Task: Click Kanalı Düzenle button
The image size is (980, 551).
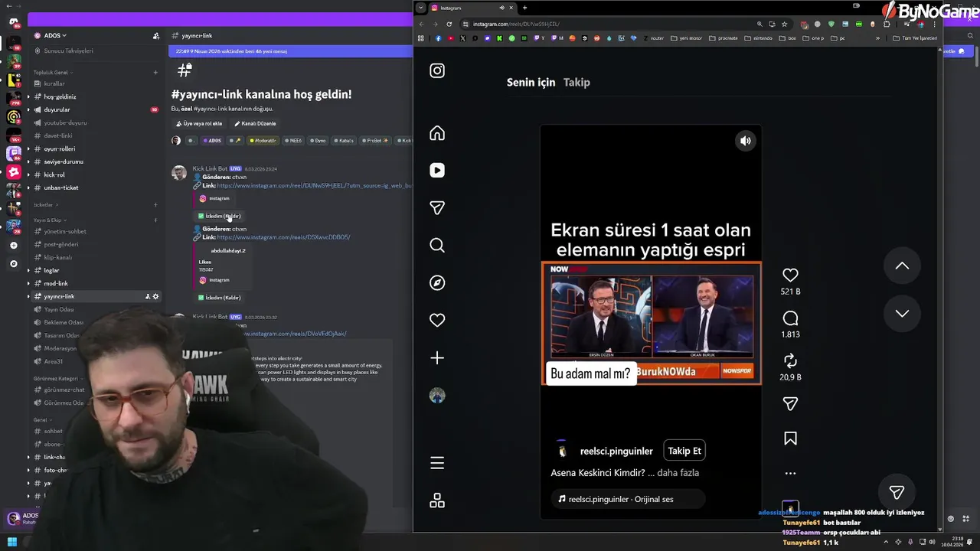Action: [255, 123]
